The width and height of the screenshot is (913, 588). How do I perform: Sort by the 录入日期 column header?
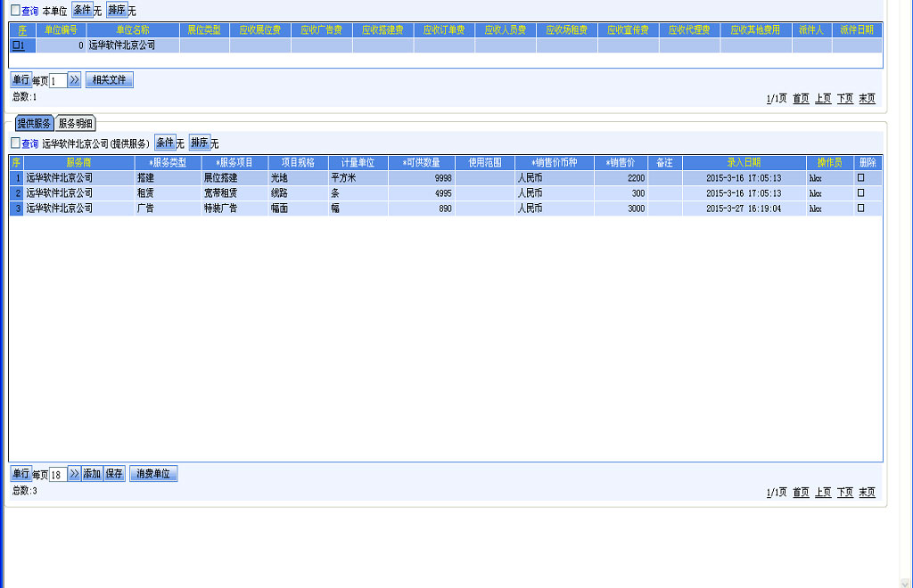click(744, 163)
